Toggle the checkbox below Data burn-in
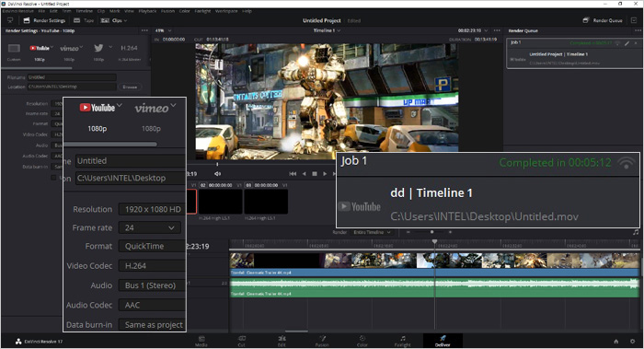The image size is (644, 349). pyautogui.click(x=53, y=178)
